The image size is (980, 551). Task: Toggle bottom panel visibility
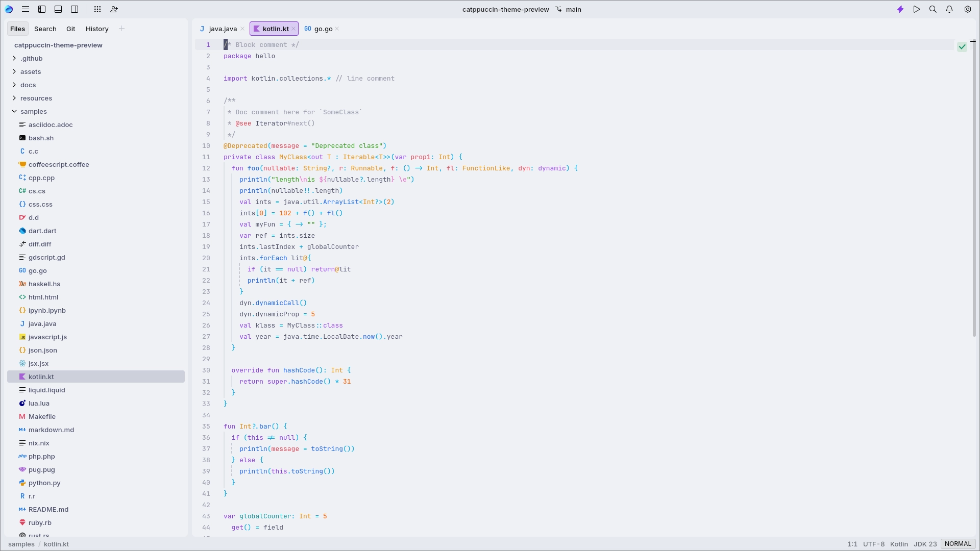click(58, 9)
